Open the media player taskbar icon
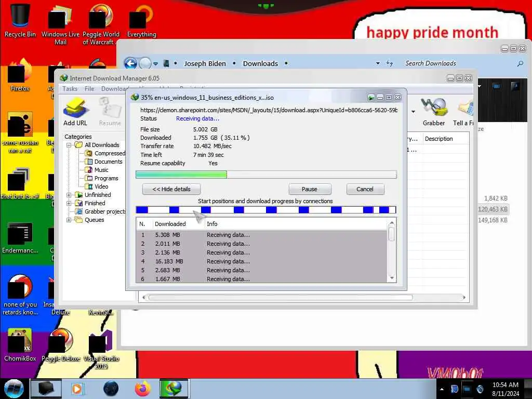 (77, 389)
